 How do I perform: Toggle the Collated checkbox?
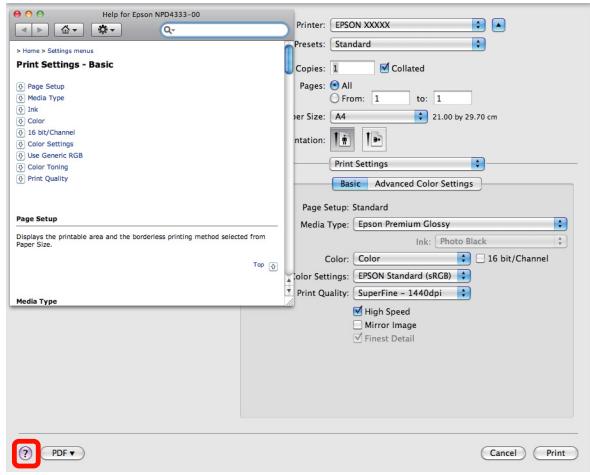[384, 68]
